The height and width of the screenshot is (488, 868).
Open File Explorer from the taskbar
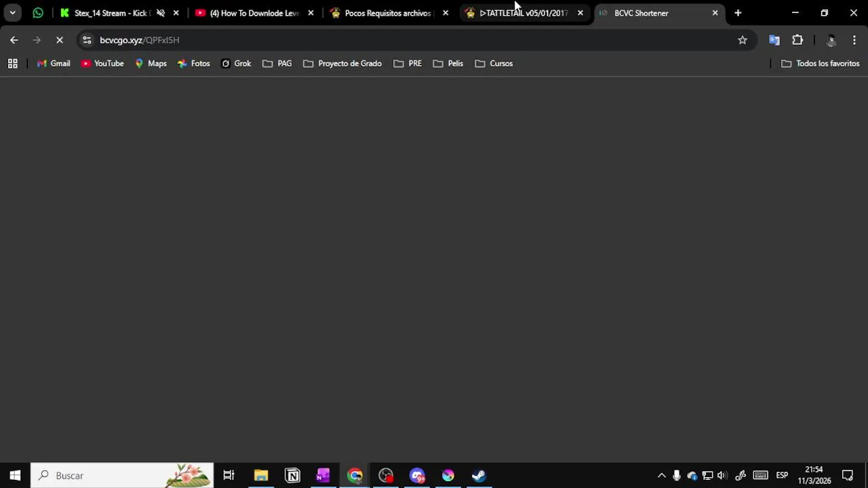pos(261,475)
